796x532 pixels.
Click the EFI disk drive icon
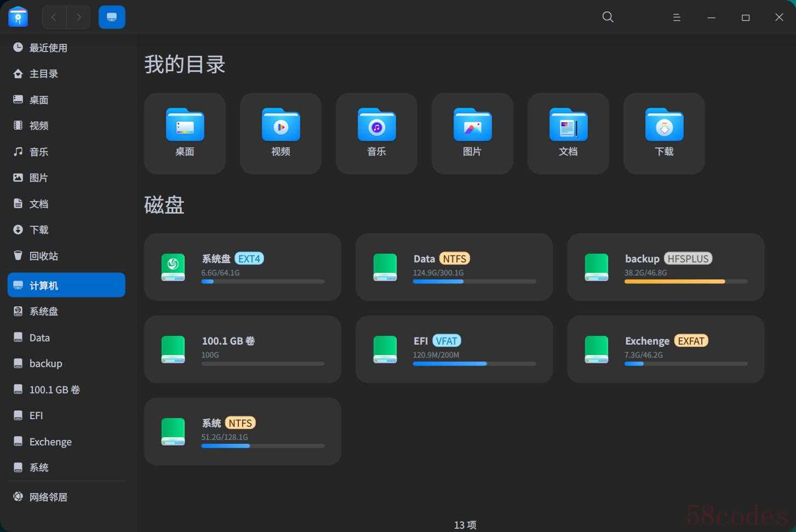(385, 350)
